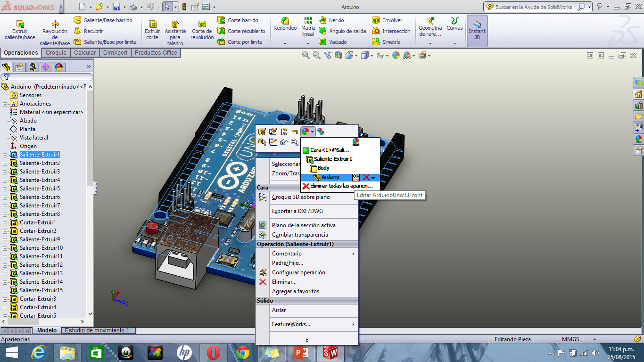Apply the Redondeo fillet tool

285,25
